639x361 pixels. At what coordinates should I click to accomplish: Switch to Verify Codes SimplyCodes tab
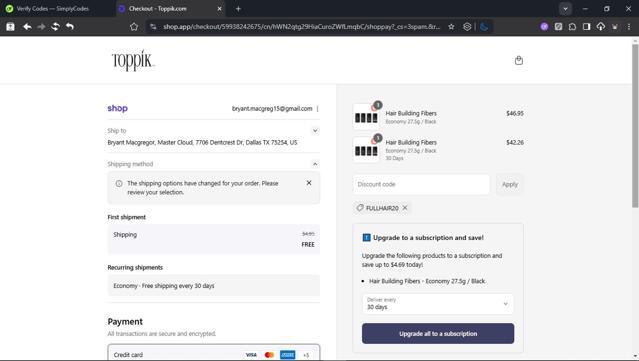click(x=52, y=9)
